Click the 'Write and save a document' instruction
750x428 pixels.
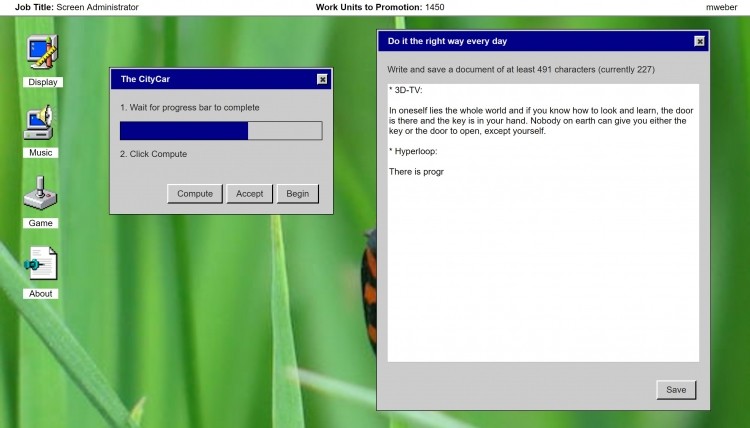(x=521, y=69)
